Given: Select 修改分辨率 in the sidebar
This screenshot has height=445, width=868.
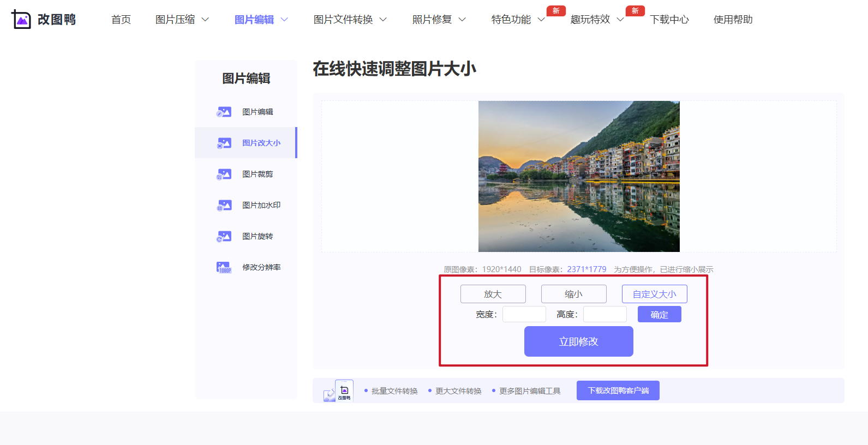Looking at the screenshot, I should click(x=246, y=267).
